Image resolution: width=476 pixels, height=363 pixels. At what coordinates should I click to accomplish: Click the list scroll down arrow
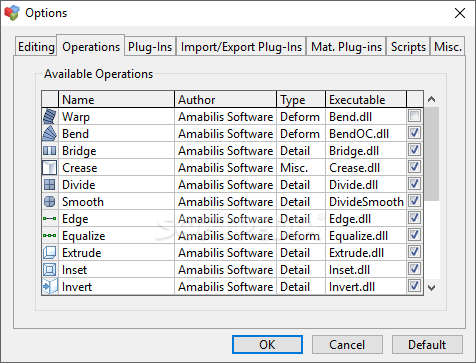pyautogui.click(x=432, y=287)
